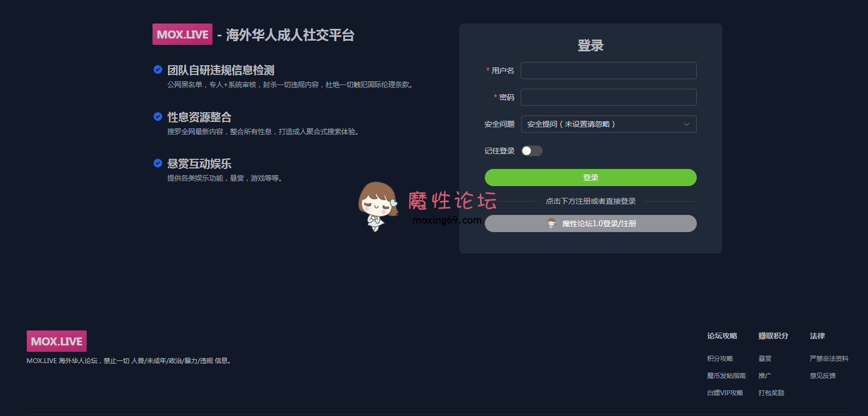
Task: Click the MOX.LIVE footer logo
Action: (x=57, y=341)
